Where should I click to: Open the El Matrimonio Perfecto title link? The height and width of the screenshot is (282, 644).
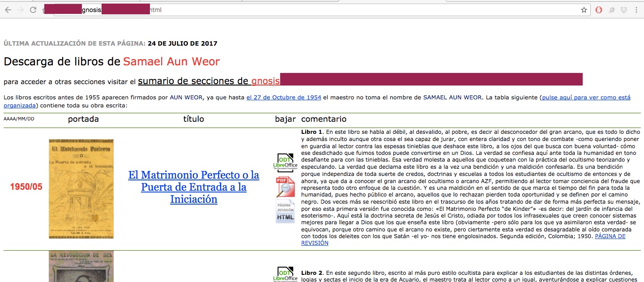[x=193, y=187]
